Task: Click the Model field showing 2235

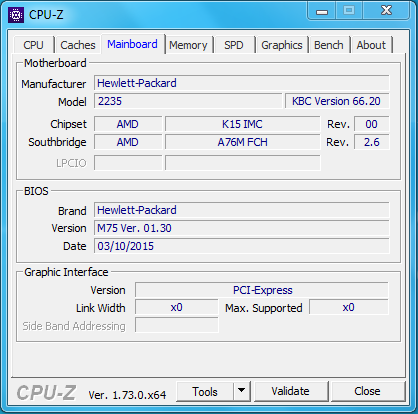Action: 188,101
